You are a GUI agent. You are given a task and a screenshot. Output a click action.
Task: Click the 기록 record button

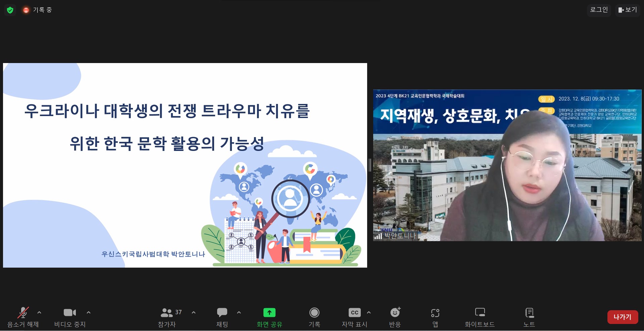314,317
